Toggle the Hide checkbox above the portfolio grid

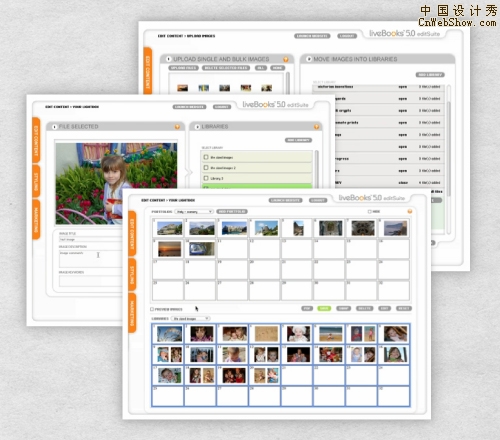(369, 212)
